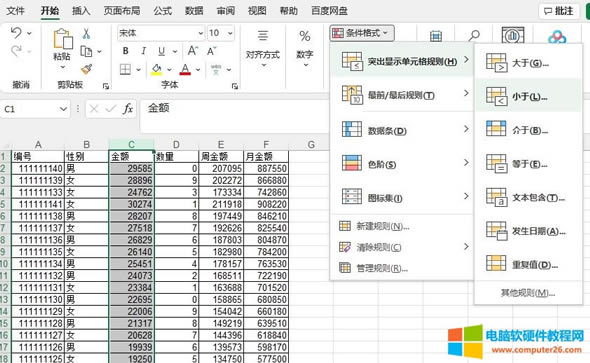Viewport: 590px width, 363px height.
Task: Open Name Box dropdown arrow
Action: [63, 109]
